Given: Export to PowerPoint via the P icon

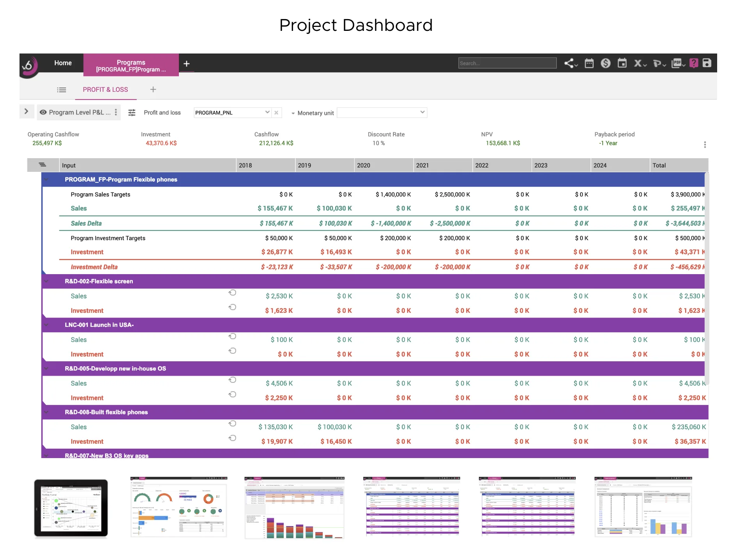Looking at the screenshot, I should click(x=659, y=63).
